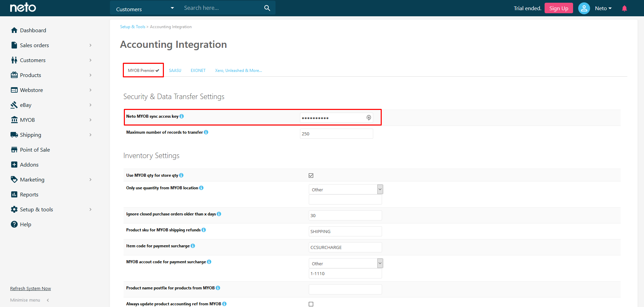Click the Addons plus icon
This screenshot has width=644, height=307.
14,165
